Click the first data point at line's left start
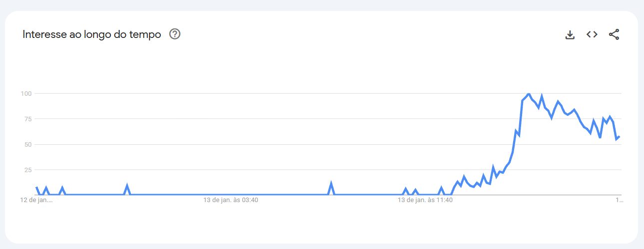This screenshot has height=249, width=644. point(36,187)
